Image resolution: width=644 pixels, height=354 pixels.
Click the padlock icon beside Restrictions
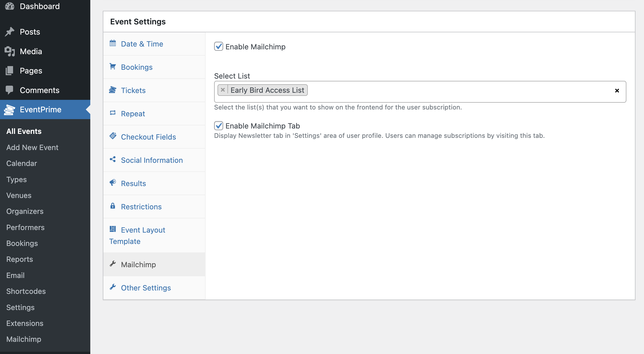[113, 206]
